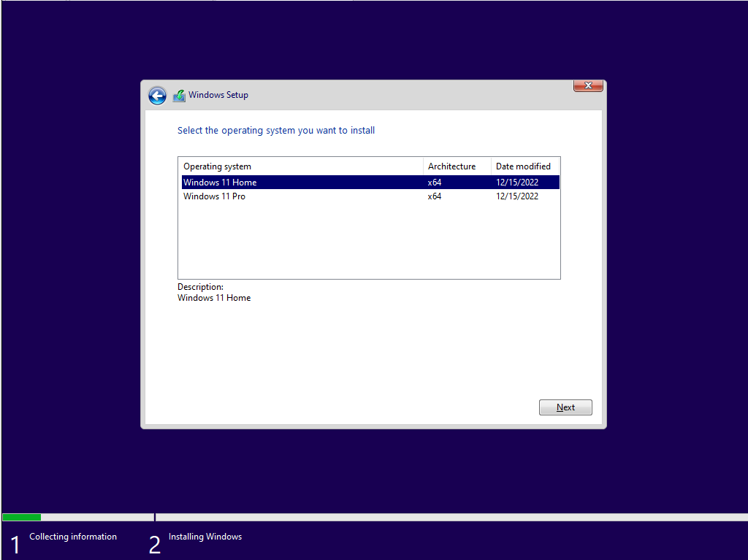This screenshot has width=748, height=560.
Task: Sort by Operating system column header
Action: (x=300, y=166)
